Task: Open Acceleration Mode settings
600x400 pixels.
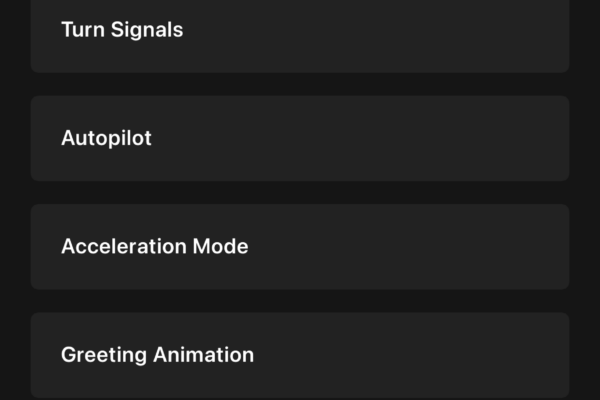Action: [300, 246]
